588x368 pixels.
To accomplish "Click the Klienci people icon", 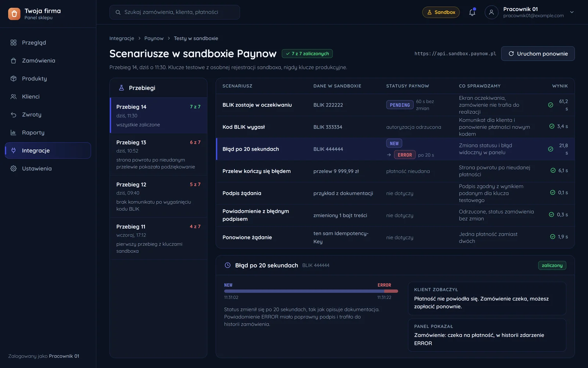I will (x=14, y=96).
